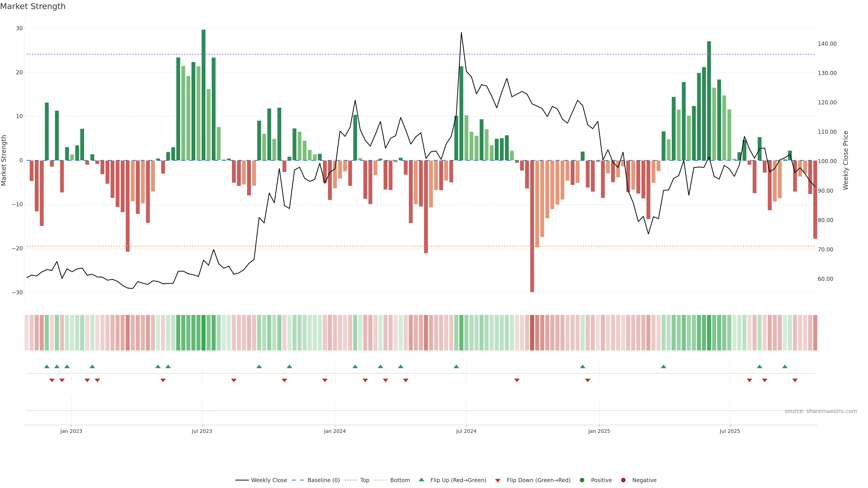
Task: Click the green Positive circle legend icon
Action: tap(582, 480)
